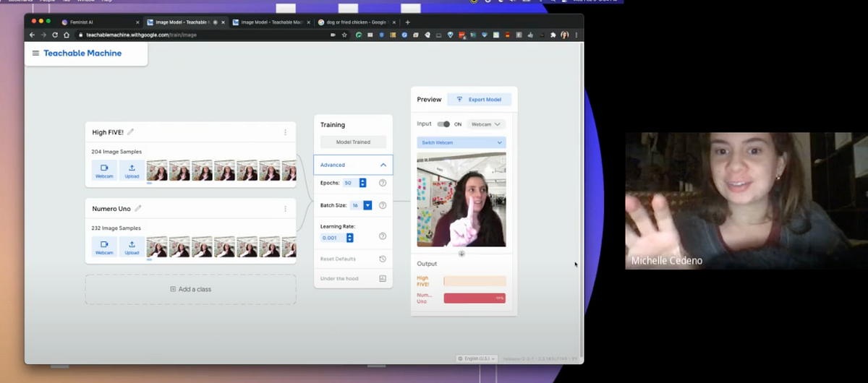This screenshot has width=868, height=383.
Task: Click the Model Trained button
Action: tap(353, 142)
